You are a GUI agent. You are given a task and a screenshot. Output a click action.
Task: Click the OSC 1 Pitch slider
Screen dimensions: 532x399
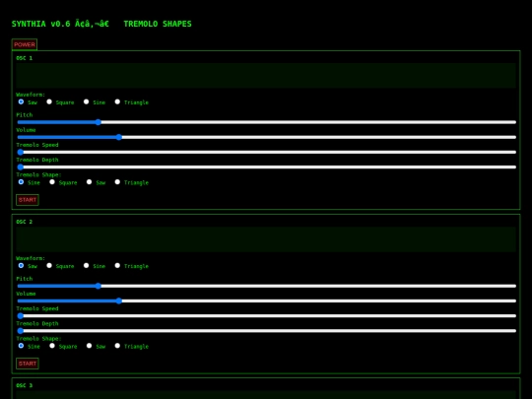point(266,122)
